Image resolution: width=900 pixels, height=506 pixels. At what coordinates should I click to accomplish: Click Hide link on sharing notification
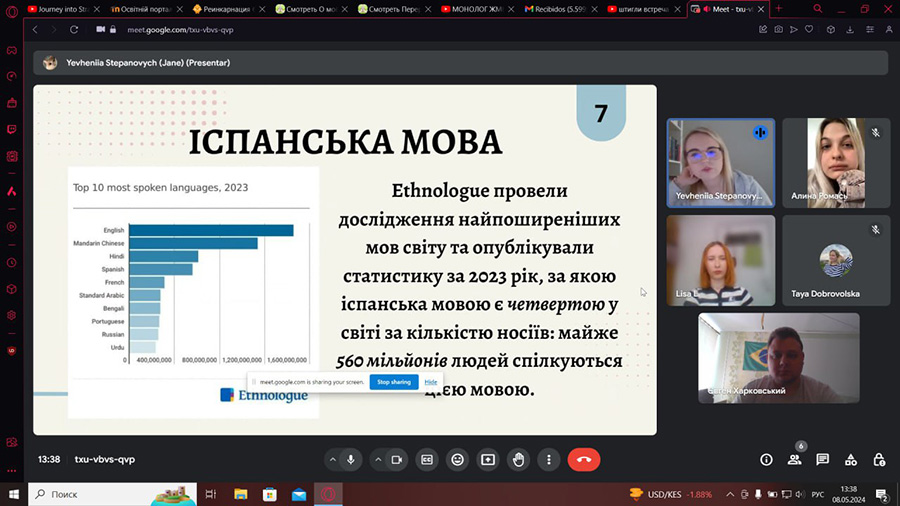[x=431, y=382]
